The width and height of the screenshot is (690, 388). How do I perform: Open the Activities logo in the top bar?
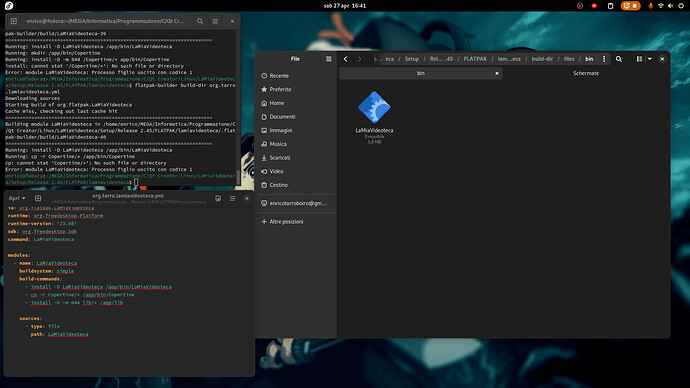9,6
